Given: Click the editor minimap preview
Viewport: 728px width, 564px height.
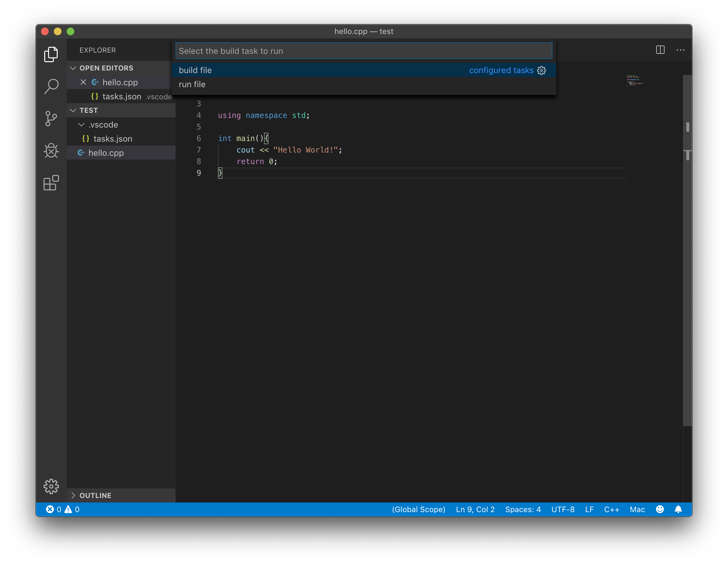Looking at the screenshot, I should pos(635,80).
